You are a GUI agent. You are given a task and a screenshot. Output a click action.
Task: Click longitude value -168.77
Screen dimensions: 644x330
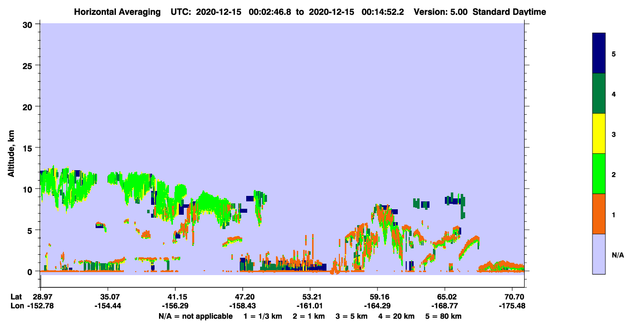(x=445, y=306)
